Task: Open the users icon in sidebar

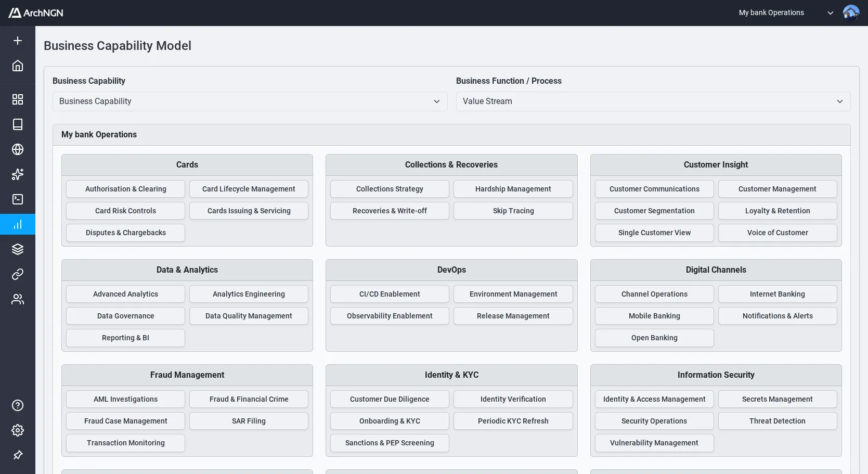Action: [x=18, y=299]
